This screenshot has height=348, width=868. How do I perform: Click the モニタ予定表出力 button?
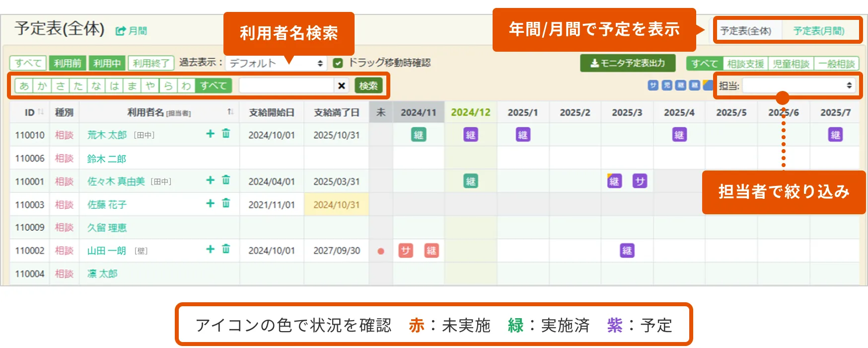tap(628, 63)
